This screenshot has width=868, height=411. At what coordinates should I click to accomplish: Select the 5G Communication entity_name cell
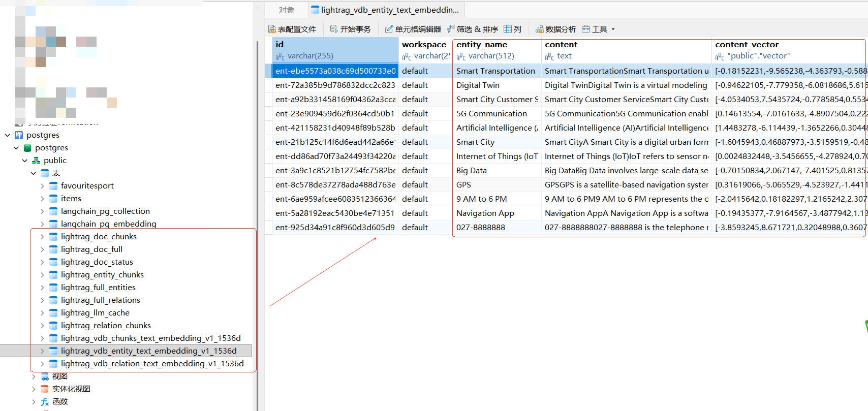497,114
